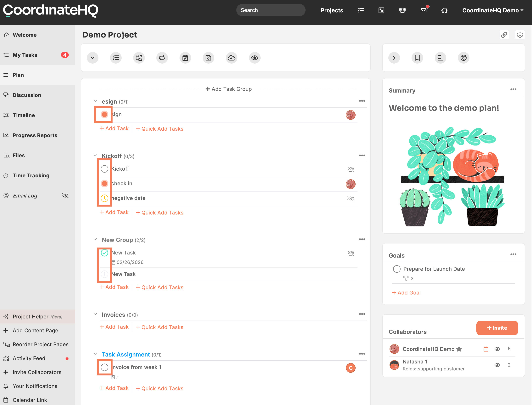Click the goal target icon
Image resolution: width=532 pixels, height=405 pixels.
click(463, 58)
